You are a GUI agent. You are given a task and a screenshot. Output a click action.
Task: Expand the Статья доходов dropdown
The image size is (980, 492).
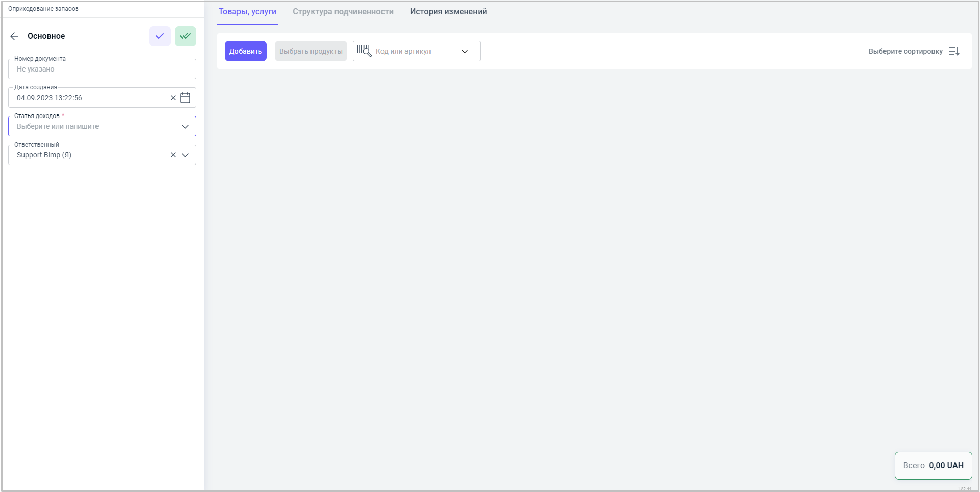pyautogui.click(x=185, y=126)
